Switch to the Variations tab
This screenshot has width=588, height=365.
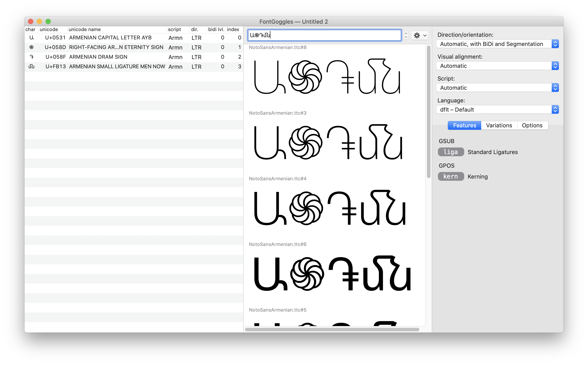[x=499, y=125]
